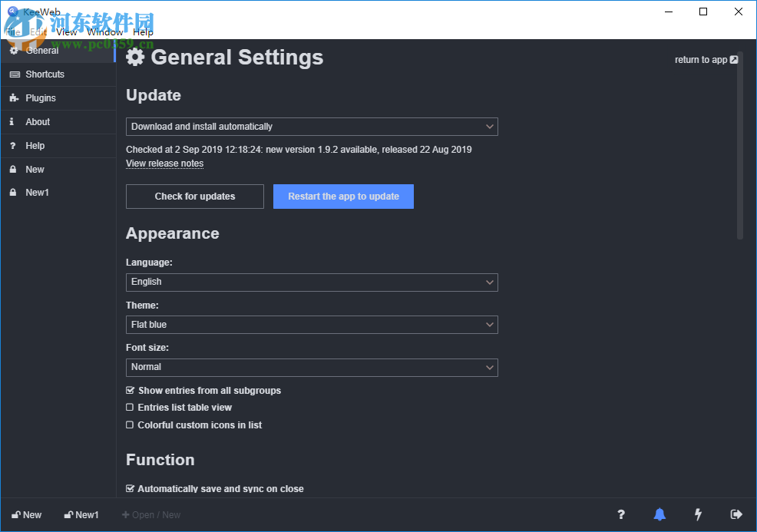The height and width of the screenshot is (532, 757).
Task: Click the lightning password generator icon
Action: pos(697,514)
